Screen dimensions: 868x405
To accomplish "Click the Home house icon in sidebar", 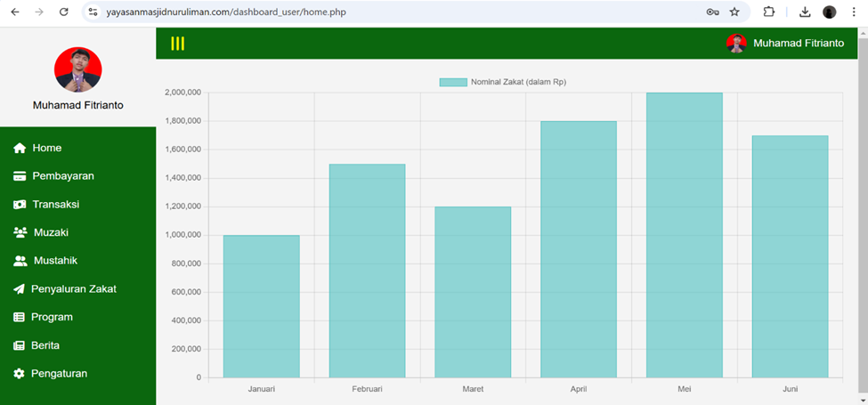I will click(20, 148).
